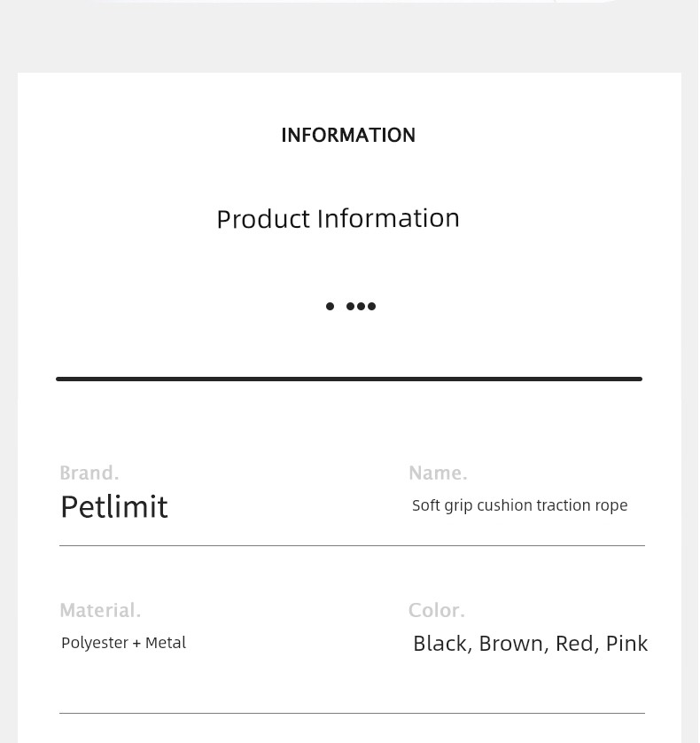This screenshot has width=700, height=743.
Task: Click the thin line below Polyester + Metal
Action: click(352, 713)
